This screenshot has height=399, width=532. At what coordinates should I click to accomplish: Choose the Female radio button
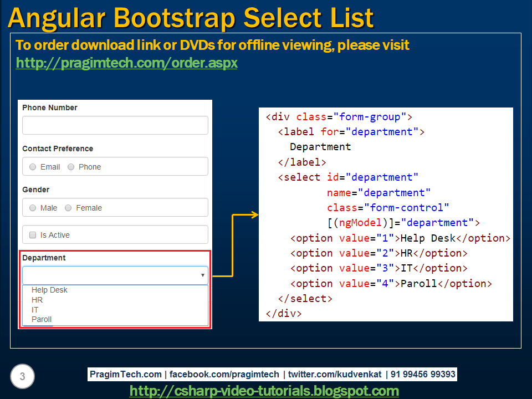68,208
